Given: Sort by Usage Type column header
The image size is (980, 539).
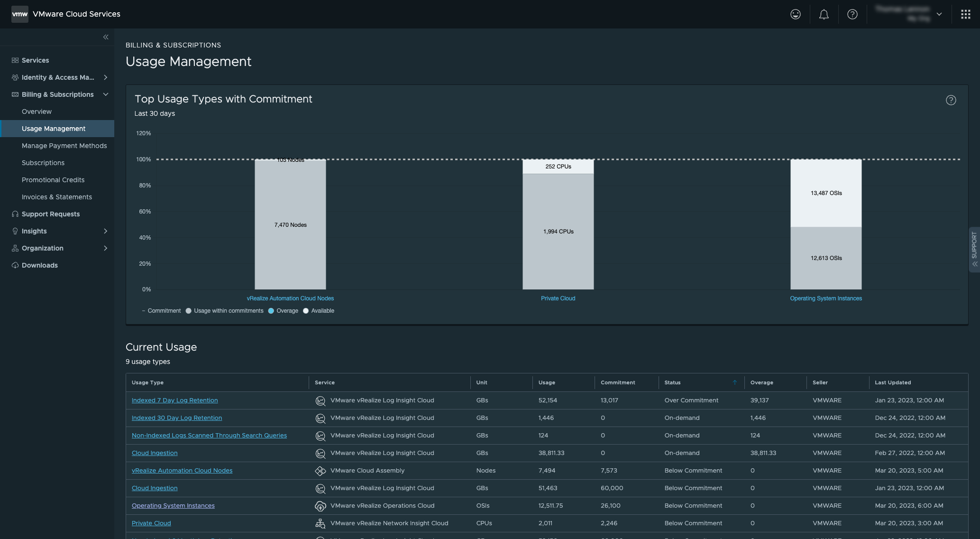Looking at the screenshot, I should [147, 382].
